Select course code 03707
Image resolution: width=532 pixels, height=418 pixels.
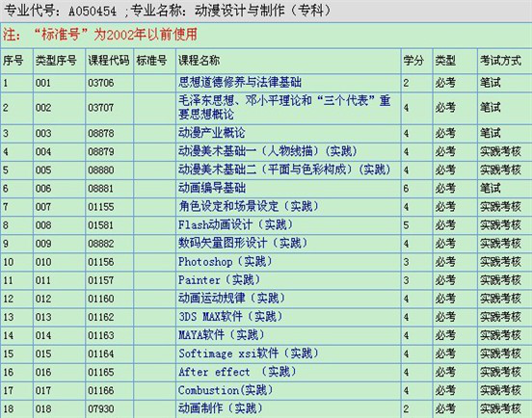(x=101, y=108)
